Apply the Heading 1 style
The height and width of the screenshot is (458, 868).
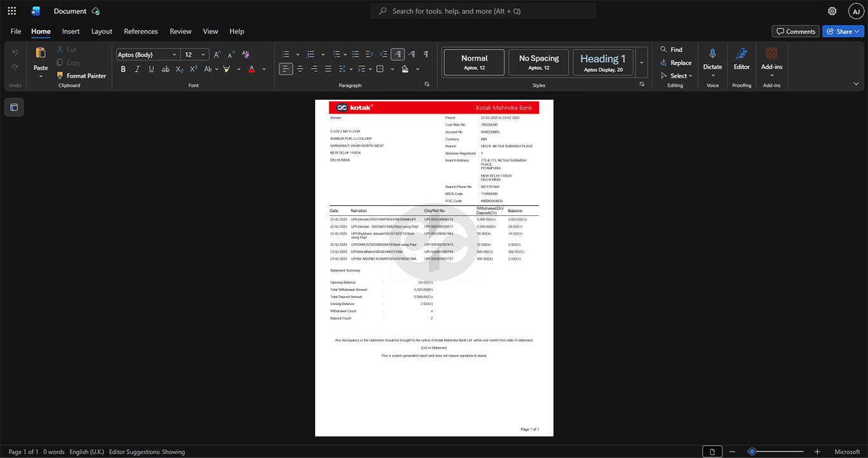[603, 62]
